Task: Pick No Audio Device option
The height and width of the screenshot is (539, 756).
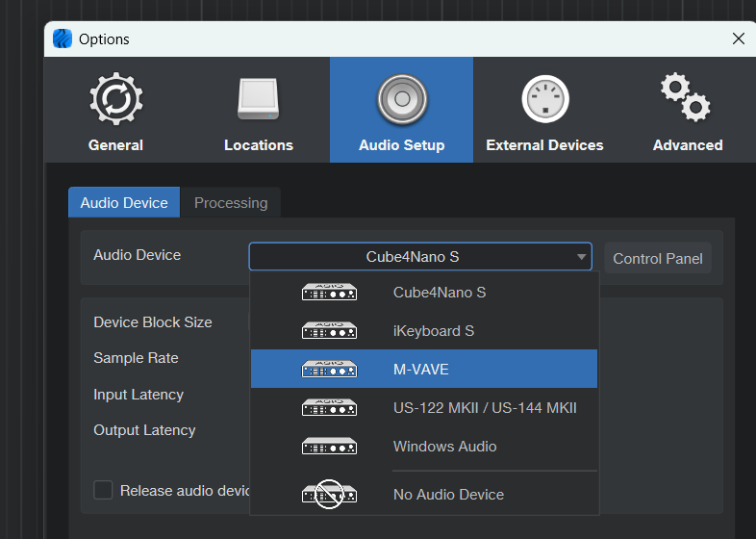Action: click(448, 494)
